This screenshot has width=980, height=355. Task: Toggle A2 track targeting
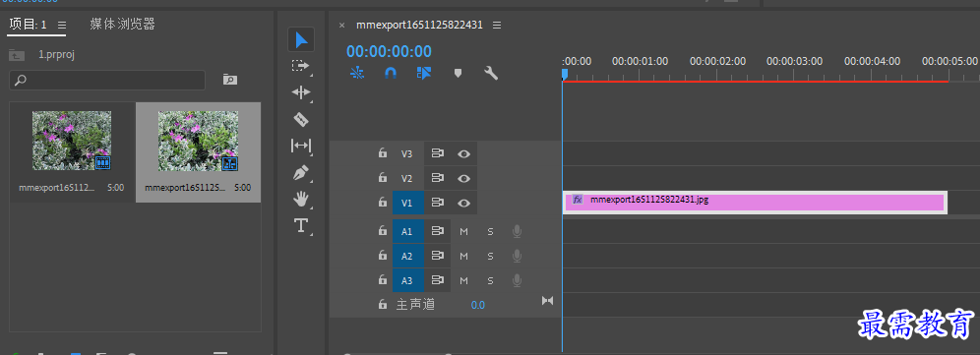coord(408,256)
